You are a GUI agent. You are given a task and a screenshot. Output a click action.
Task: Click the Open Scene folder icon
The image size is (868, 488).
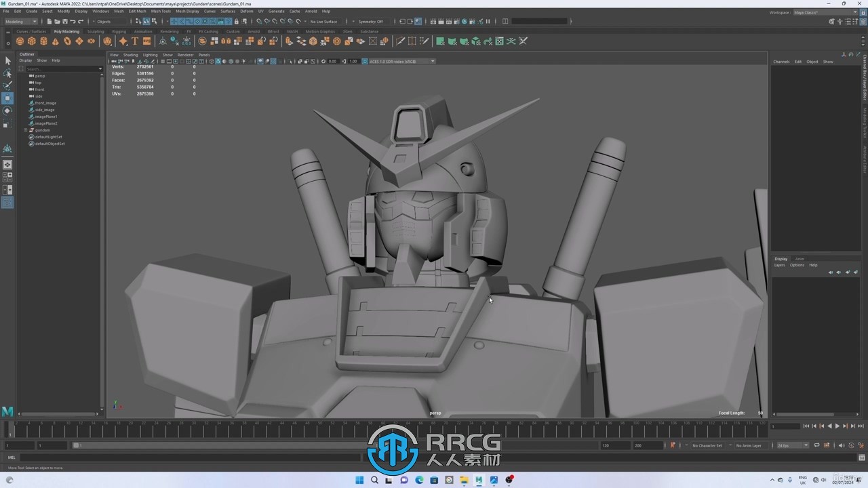click(x=57, y=22)
